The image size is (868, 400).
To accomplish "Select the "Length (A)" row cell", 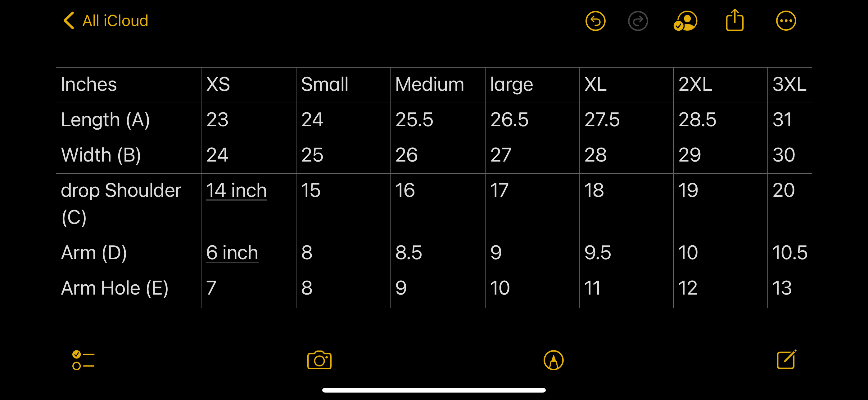I will 128,120.
